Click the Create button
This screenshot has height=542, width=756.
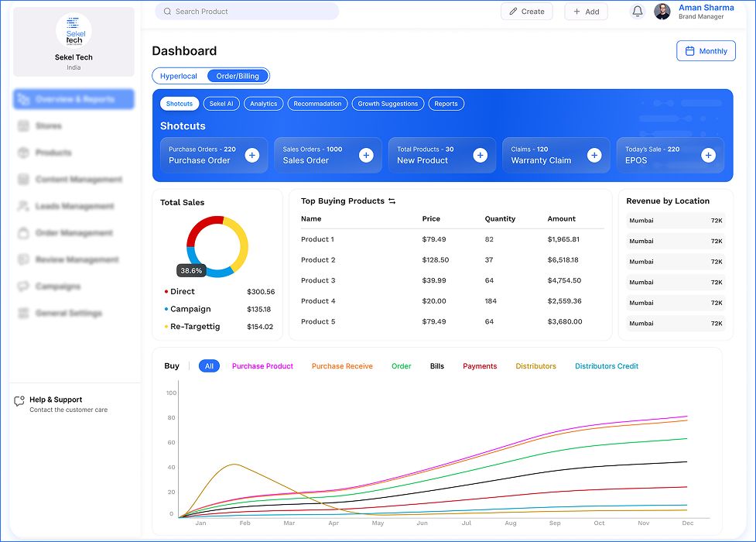click(526, 12)
